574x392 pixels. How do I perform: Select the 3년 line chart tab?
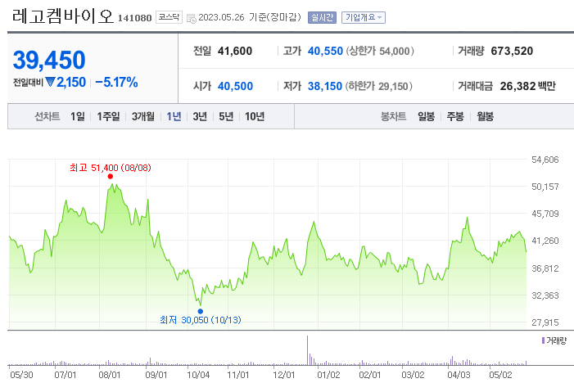[x=200, y=116]
